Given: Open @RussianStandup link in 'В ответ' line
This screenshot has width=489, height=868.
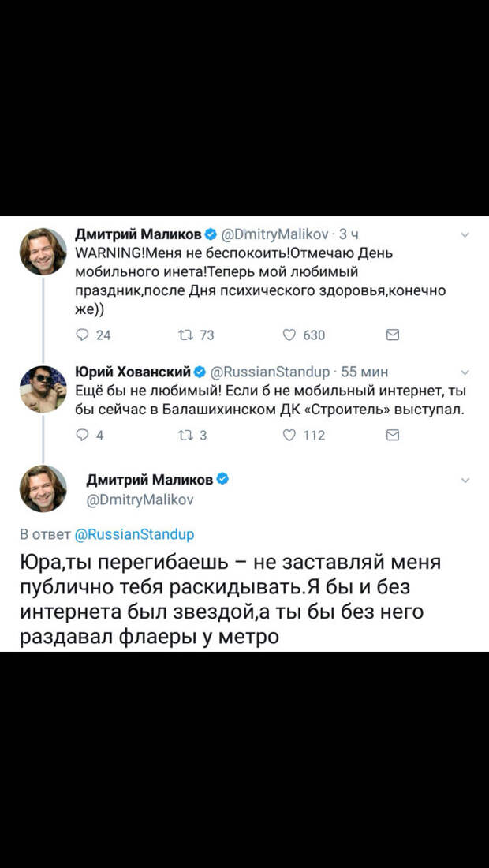Looking at the screenshot, I should (x=134, y=535).
